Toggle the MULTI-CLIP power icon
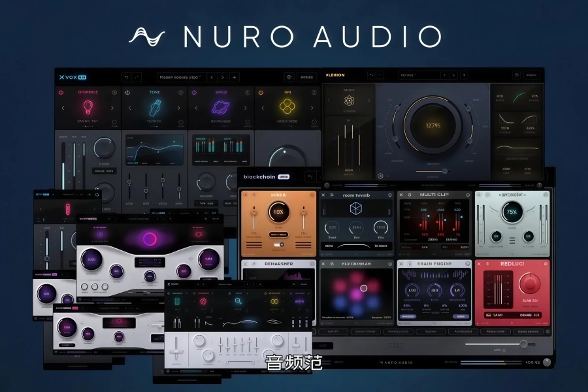The image size is (588, 392). point(468,195)
